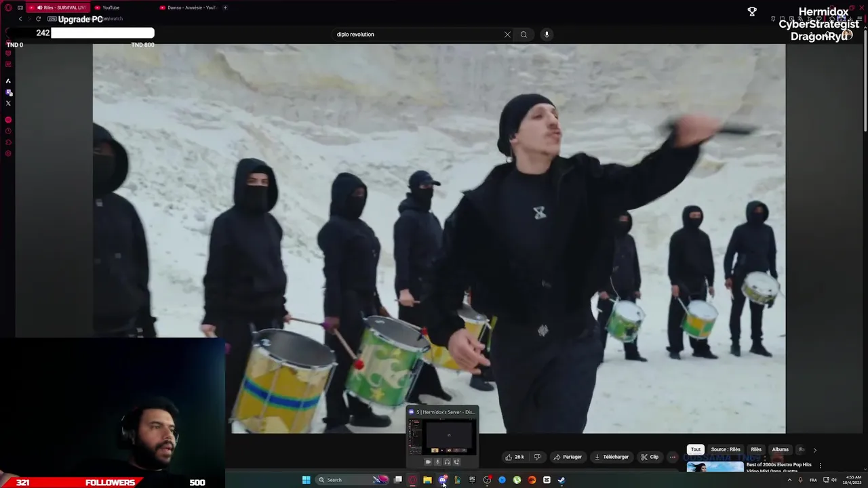Open the Discord window preview thumbnail

pyautogui.click(x=442, y=436)
